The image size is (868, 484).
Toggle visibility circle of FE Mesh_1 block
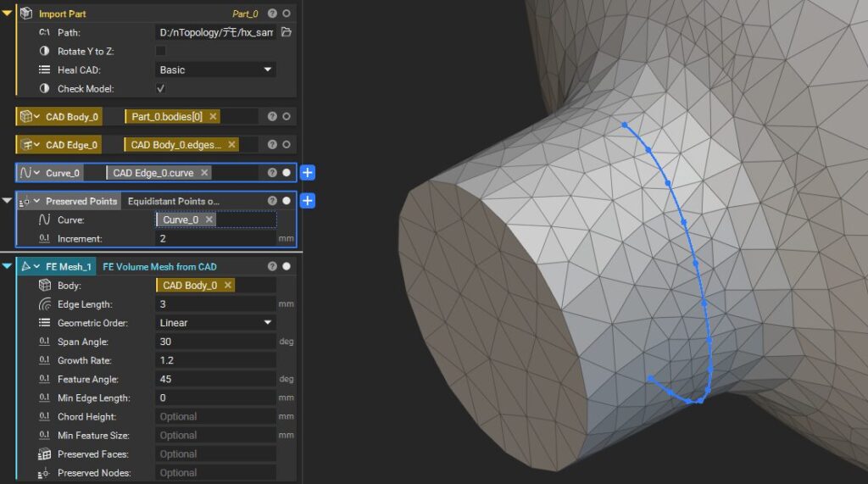(x=287, y=266)
